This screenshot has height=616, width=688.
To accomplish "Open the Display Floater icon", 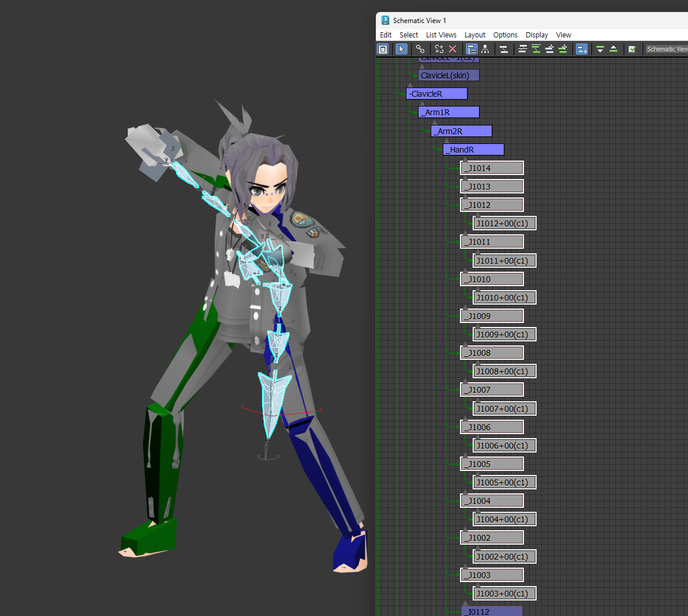I will [383, 50].
